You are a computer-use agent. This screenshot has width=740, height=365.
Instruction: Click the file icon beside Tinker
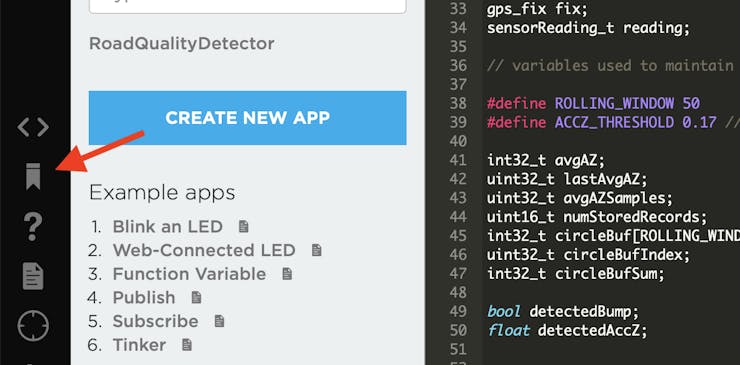(x=187, y=345)
